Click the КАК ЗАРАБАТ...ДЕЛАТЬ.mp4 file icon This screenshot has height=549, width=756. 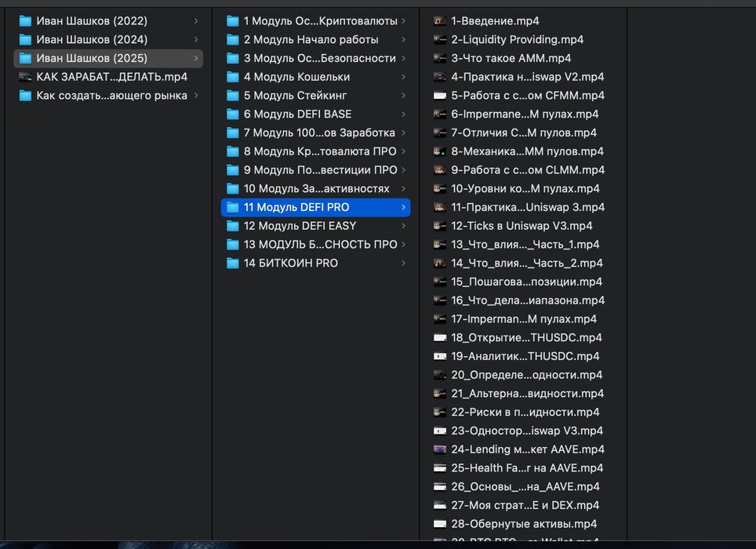click(25, 77)
